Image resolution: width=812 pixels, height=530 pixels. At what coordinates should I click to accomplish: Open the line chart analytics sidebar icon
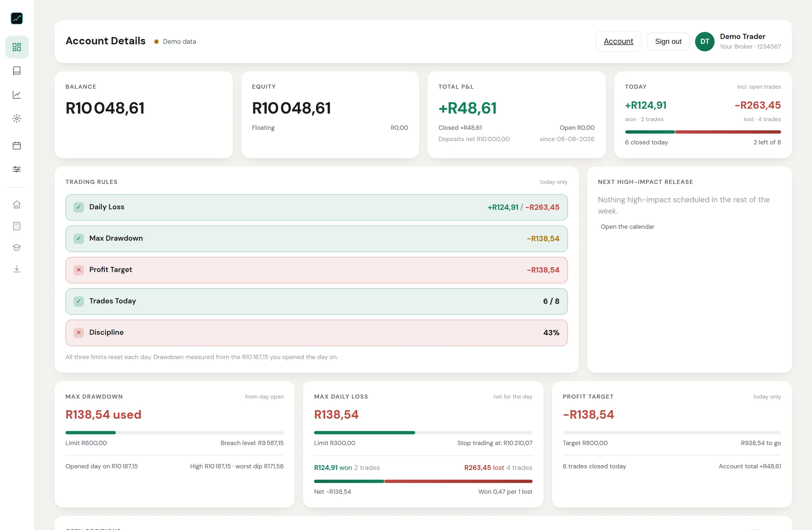(17, 94)
